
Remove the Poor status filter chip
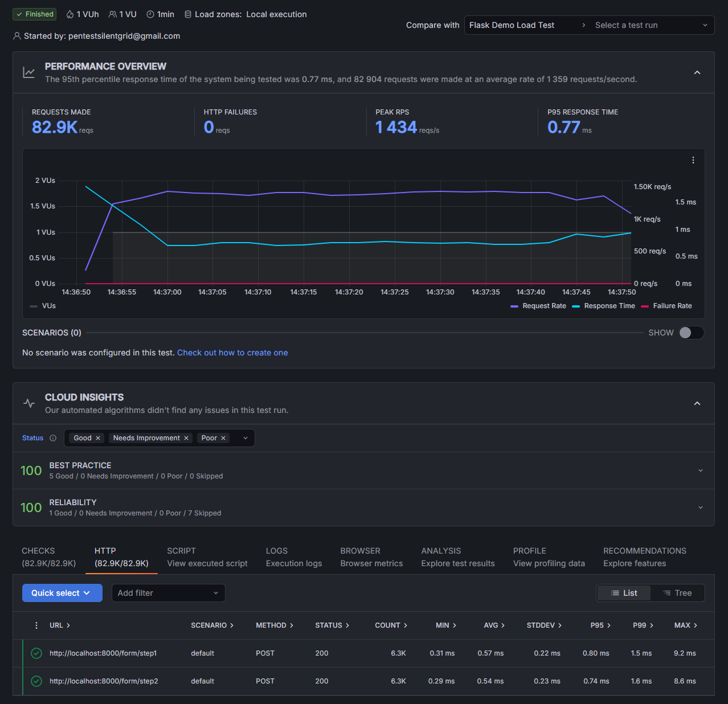(x=223, y=438)
